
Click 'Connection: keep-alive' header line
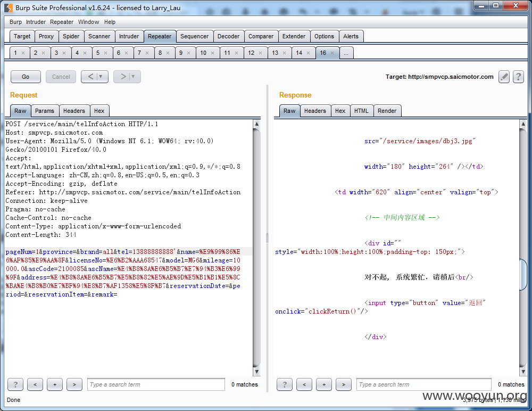click(46, 201)
